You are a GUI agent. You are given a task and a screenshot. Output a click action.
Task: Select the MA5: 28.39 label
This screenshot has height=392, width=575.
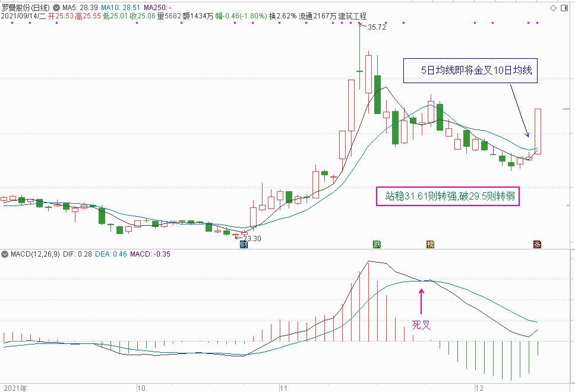[80, 8]
